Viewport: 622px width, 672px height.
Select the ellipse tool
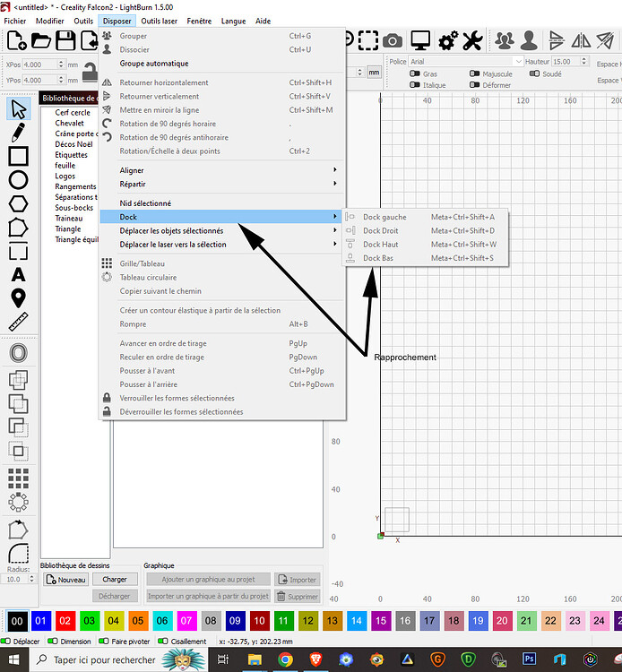point(19,180)
